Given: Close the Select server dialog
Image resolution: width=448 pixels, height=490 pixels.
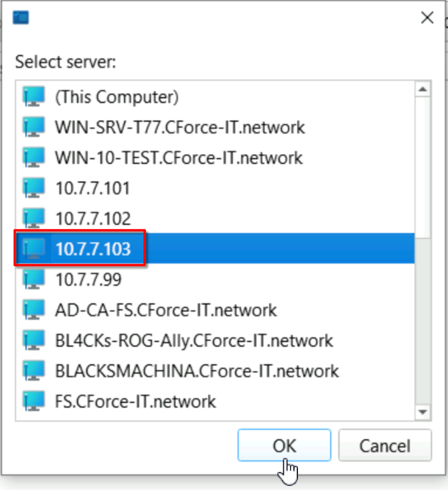Looking at the screenshot, I should (427, 17).
